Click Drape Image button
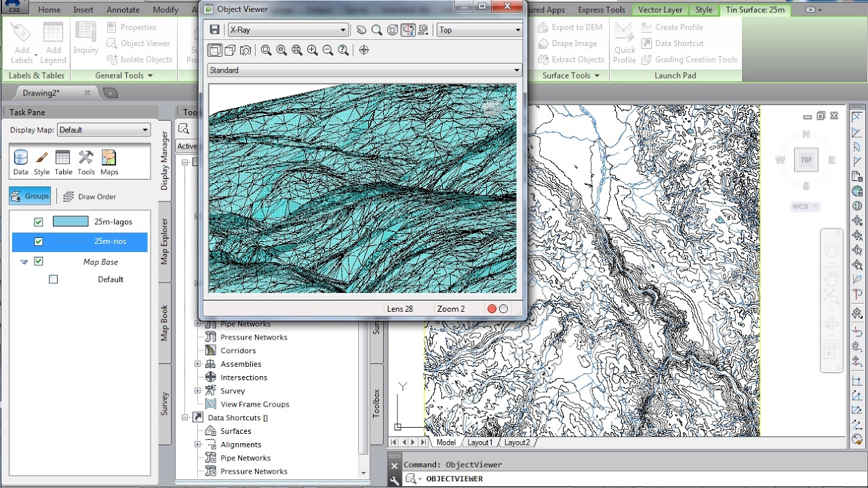868x488 pixels. click(x=567, y=43)
